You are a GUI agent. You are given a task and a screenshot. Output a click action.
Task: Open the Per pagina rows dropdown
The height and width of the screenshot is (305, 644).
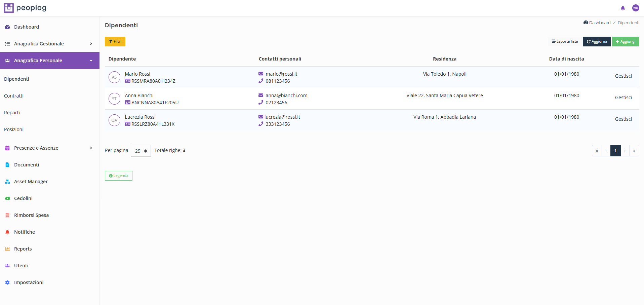140,151
